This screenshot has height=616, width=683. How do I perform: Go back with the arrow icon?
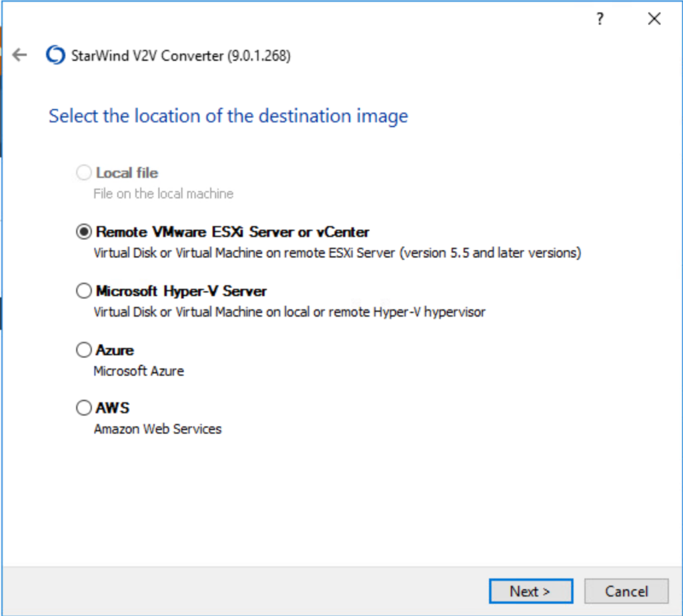[19, 55]
